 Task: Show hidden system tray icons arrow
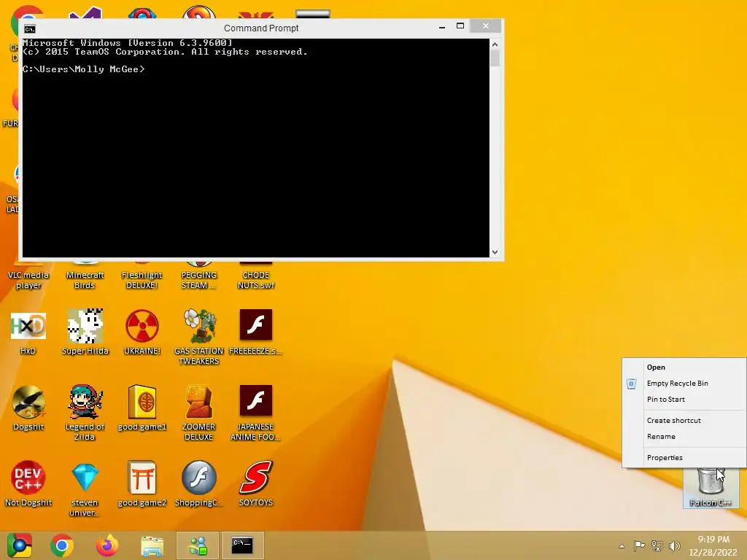(x=622, y=546)
